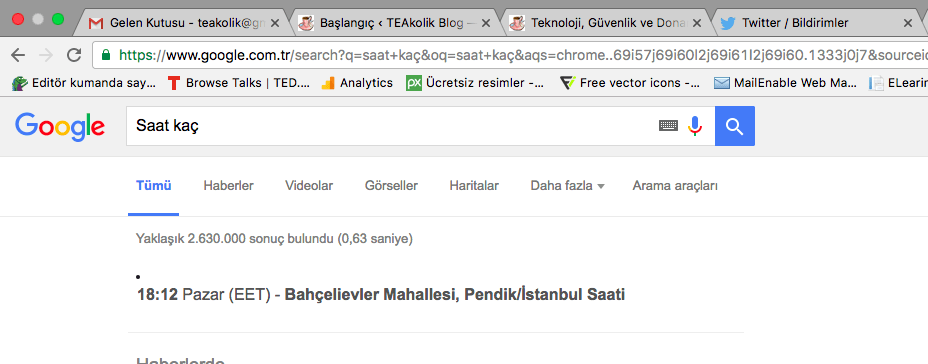The height and width of the screenshot is (364, 928).
Task: Click the browser back arrow
Action: 18,55
